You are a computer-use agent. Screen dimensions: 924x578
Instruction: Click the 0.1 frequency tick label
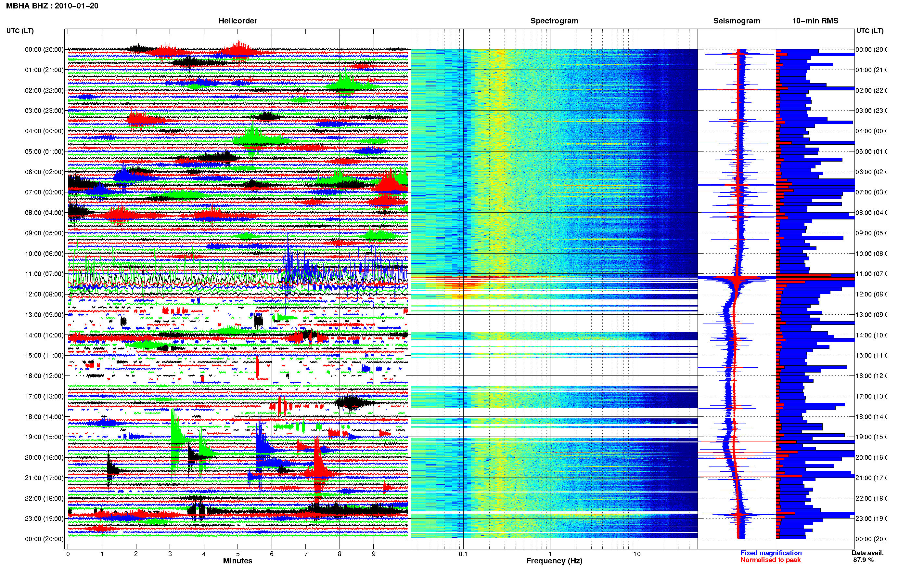pos(463,554)
